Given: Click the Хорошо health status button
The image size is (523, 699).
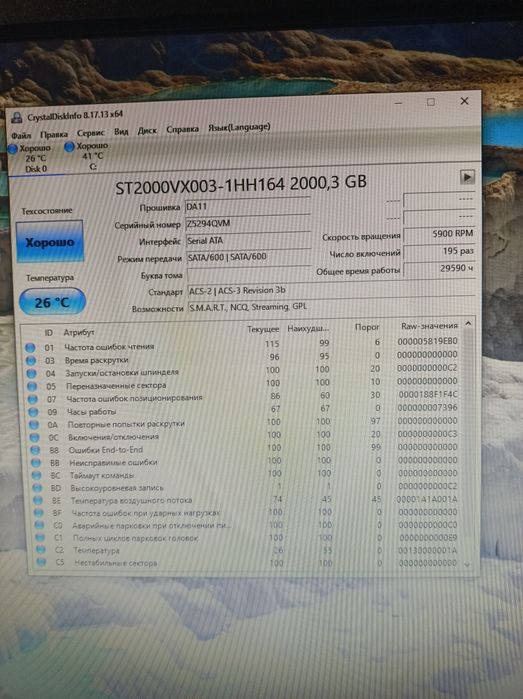Looking at the screenshot, I should 49,242.
